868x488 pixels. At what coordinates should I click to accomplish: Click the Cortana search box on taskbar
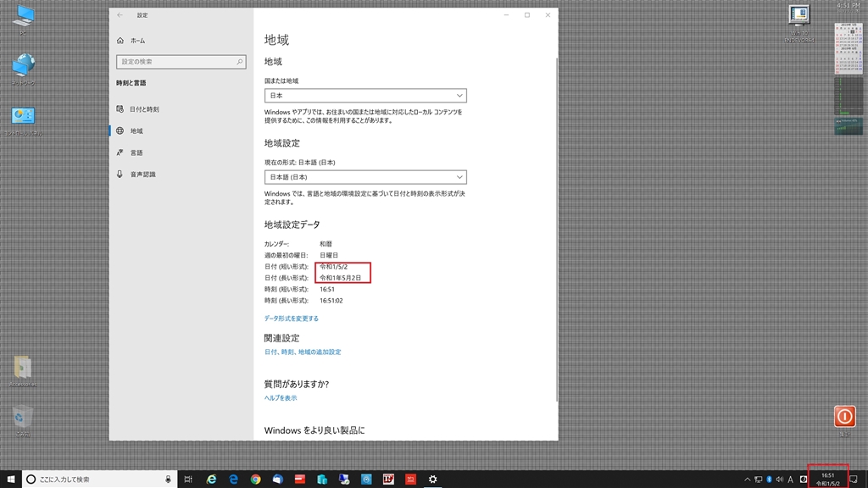pyautogui.click(x=100, y=480)
